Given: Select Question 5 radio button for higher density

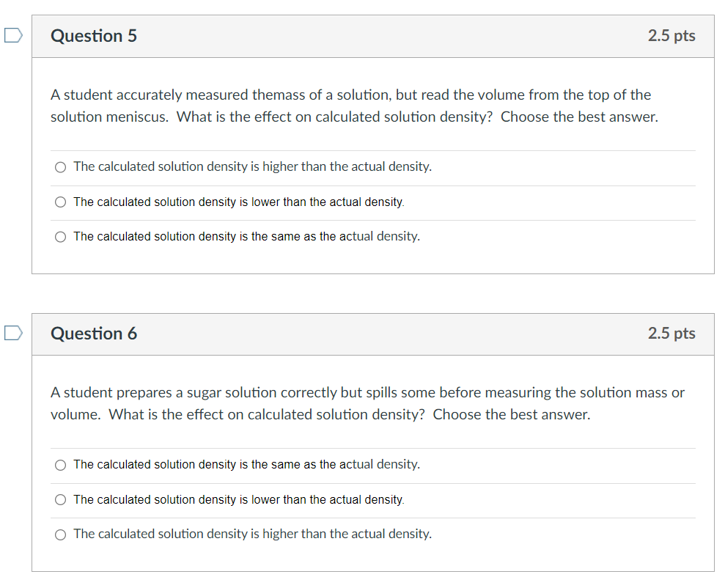Looking at the screenshot, I should [61, 167].
